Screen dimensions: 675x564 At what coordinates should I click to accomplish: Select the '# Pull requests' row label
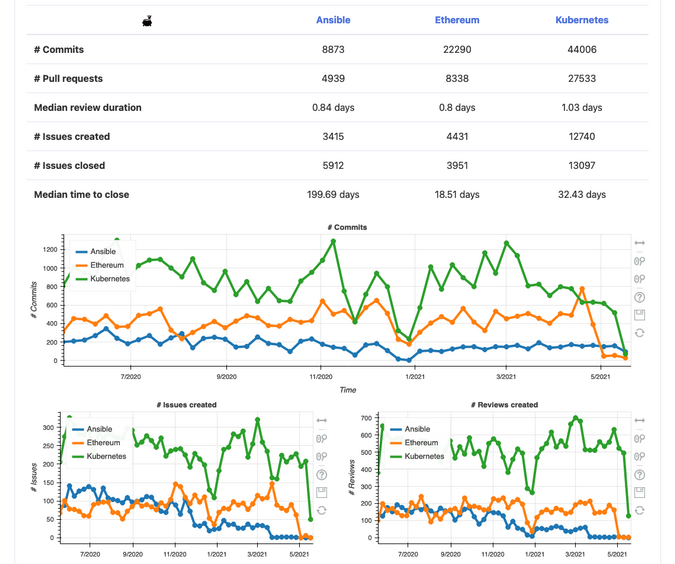click(68, 78)
